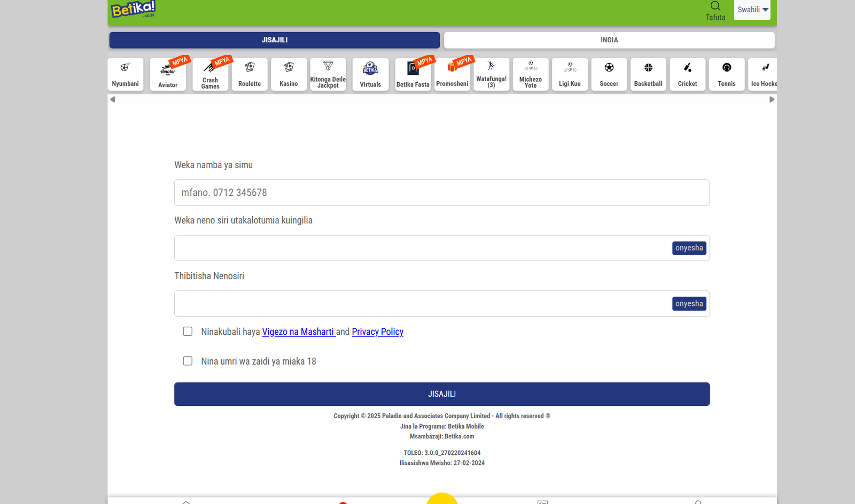
Task: Select the JISAJILI tab at top
Action: pyautogui.click(x=275, y=40)
